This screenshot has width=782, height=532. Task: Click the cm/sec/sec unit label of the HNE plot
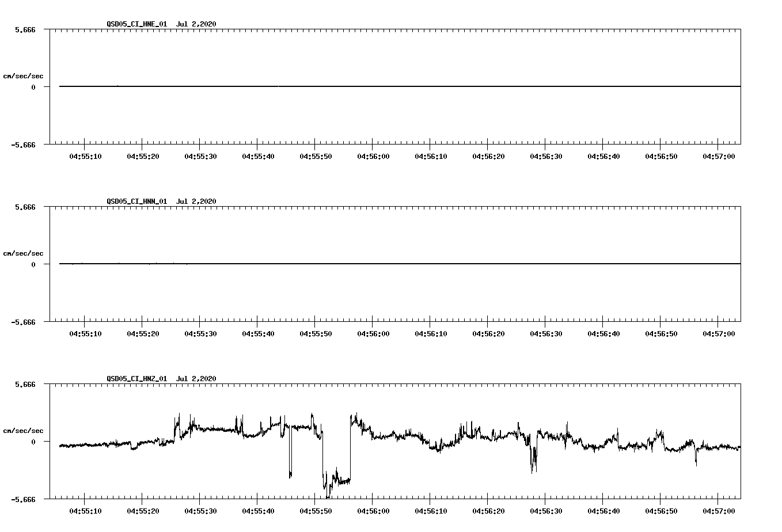24,76
